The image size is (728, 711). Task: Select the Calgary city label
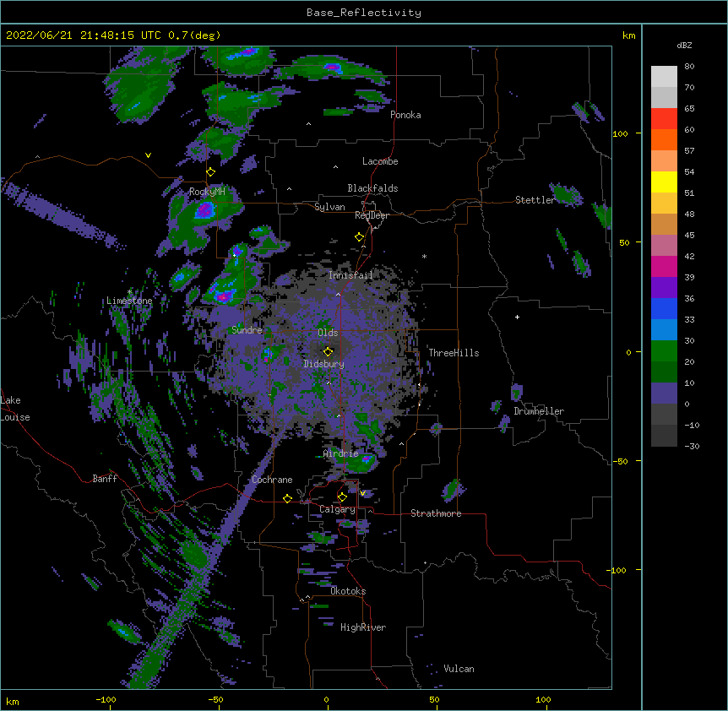[337, 509]
